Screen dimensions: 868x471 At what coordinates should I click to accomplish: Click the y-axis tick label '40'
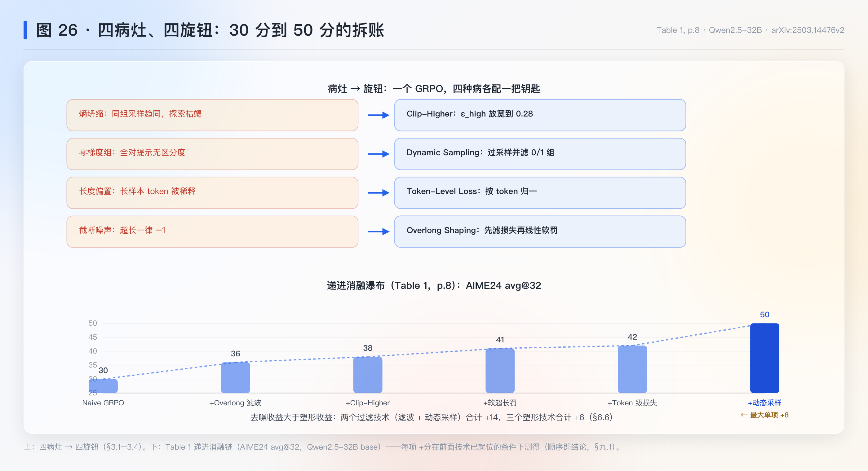click(x=93, y=351)
